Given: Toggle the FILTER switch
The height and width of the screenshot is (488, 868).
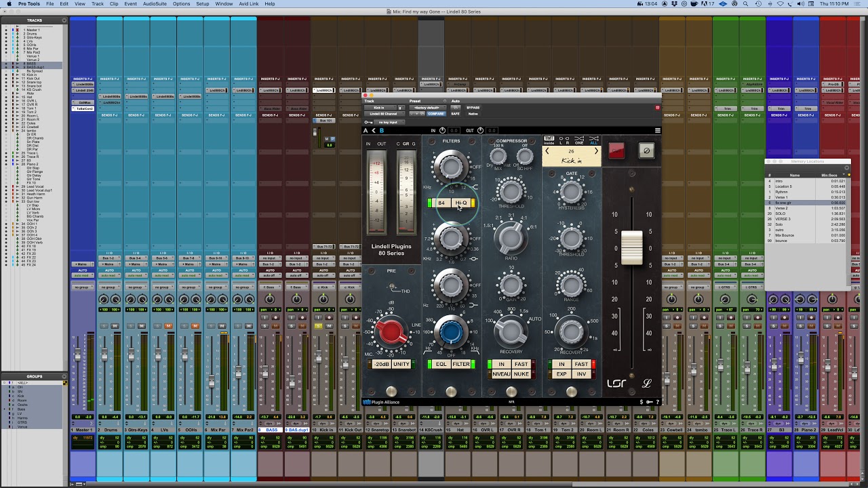Looking at the screenshot, I should 461,365.
